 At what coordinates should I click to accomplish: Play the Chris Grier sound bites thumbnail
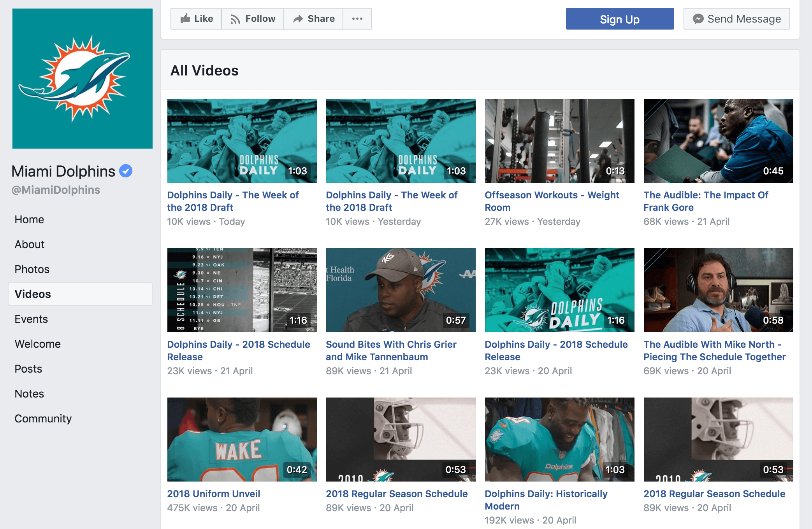tap(401, 290)
